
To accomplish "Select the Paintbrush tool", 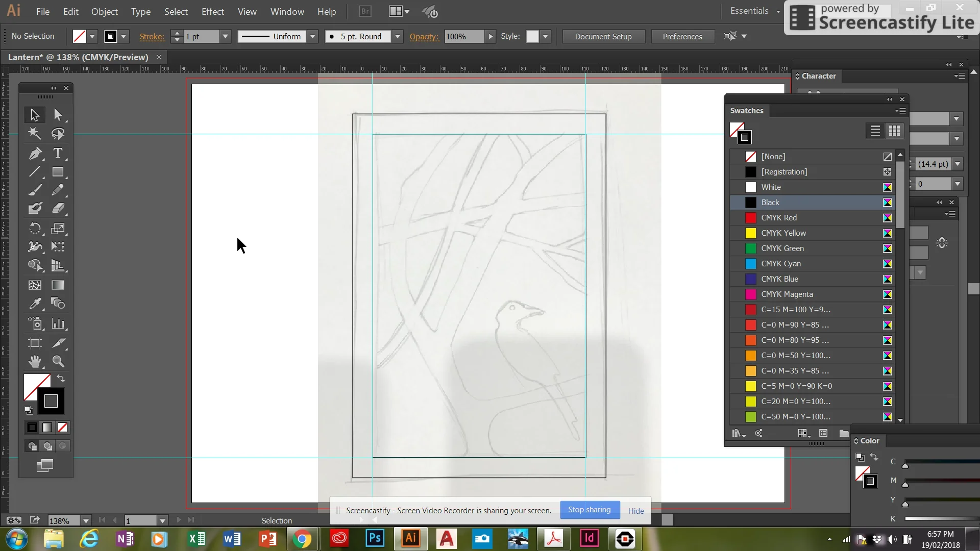I will point(34,190).
